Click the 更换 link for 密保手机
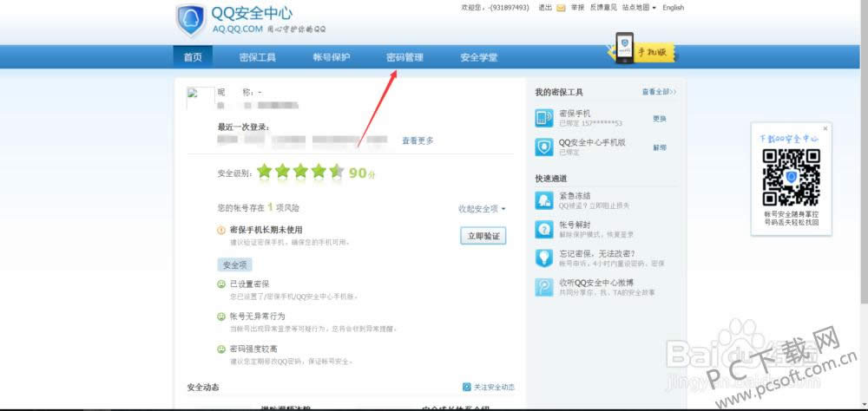 pos(660,119)
